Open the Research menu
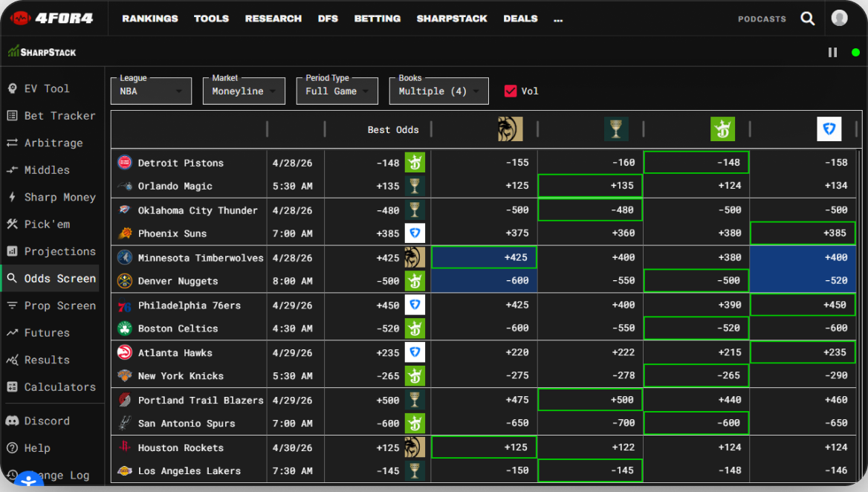 [273, 19]
